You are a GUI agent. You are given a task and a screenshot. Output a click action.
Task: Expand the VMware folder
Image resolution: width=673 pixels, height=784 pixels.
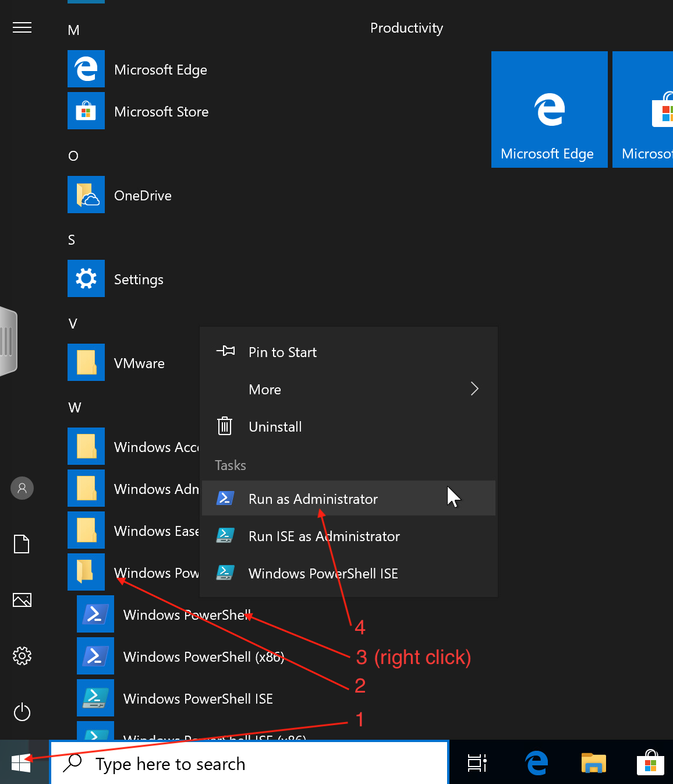pos(139,363)
